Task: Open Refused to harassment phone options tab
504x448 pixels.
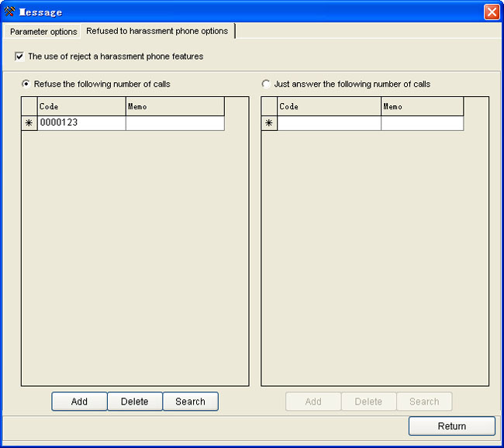Action: pyautogui.click(x=157, y=31)
